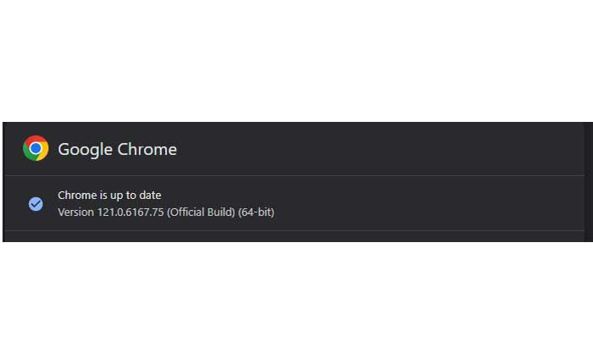
Task: Click the word "Version" in the status row
Action: (75, 212)
